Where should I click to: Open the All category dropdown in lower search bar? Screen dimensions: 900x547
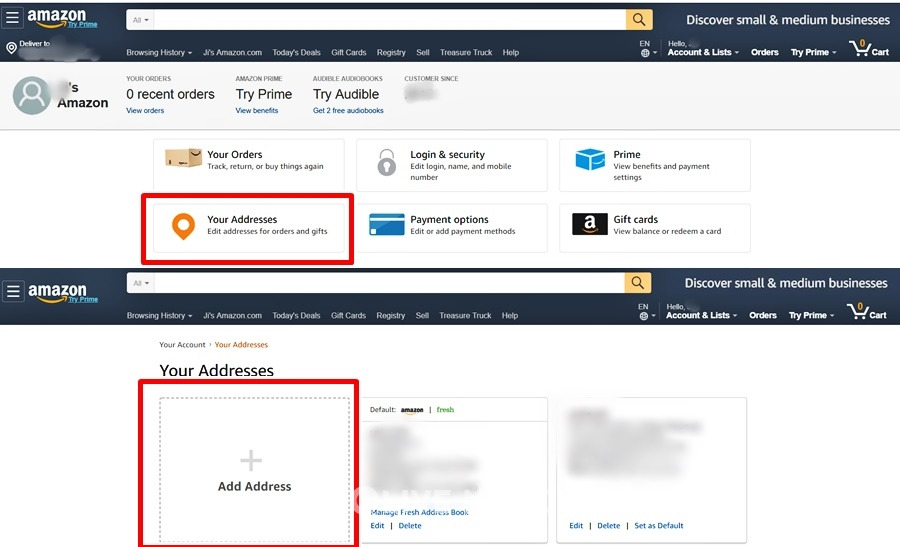(x=141, y=283)
